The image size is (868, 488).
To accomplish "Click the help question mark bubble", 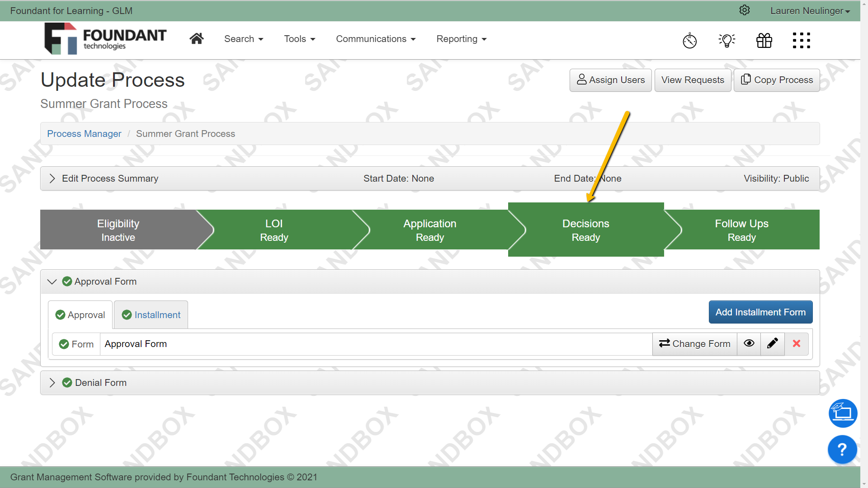I will tap(842, 449).
